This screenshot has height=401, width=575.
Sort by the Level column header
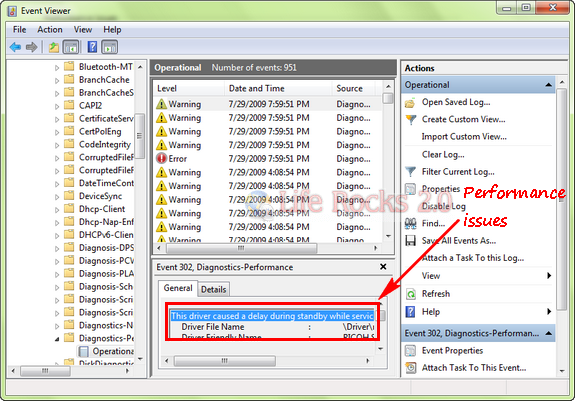click(189, 89)
